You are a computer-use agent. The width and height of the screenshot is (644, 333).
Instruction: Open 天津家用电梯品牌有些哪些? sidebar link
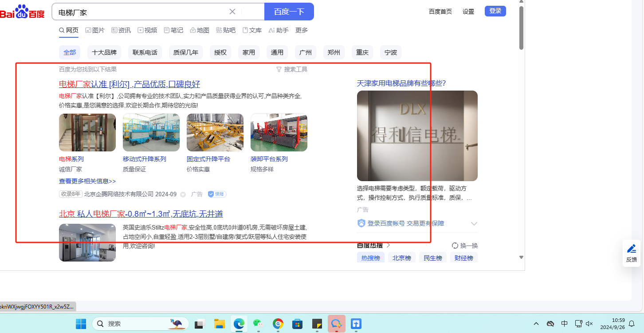click(401, 83)
